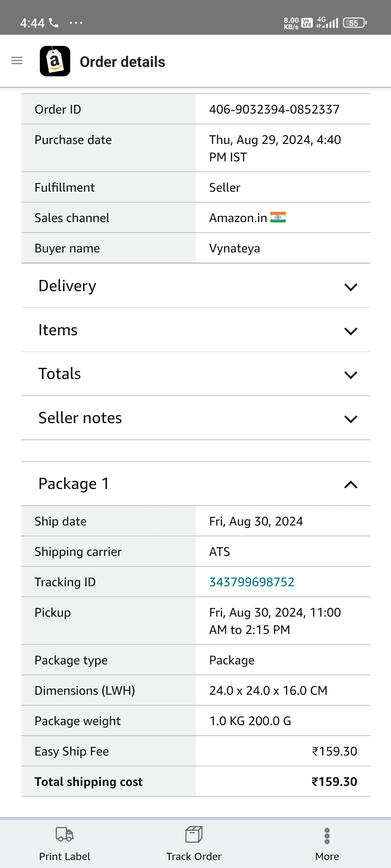
Task: Tap the India flag next to Amazon.in
Action: tap(278, 217)
